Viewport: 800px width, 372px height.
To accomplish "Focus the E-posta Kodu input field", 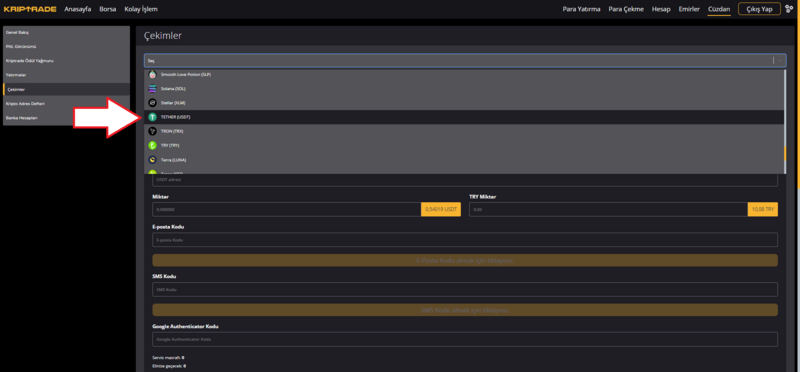I will point(465,240).
